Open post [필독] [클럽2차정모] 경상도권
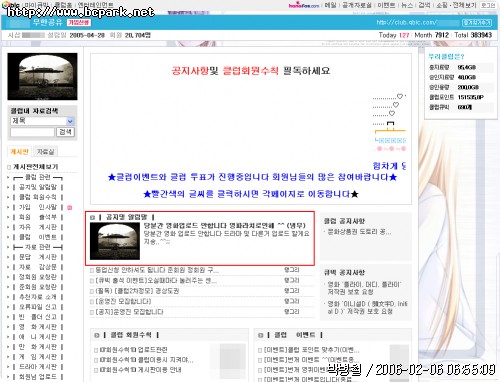The image size is (500, 382). pos(137,291)
